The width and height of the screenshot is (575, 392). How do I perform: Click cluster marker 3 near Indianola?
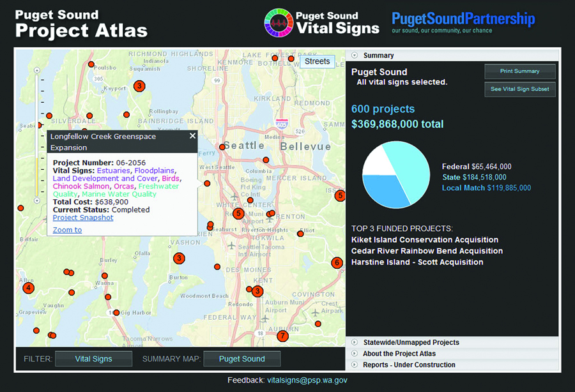[139, 86]
